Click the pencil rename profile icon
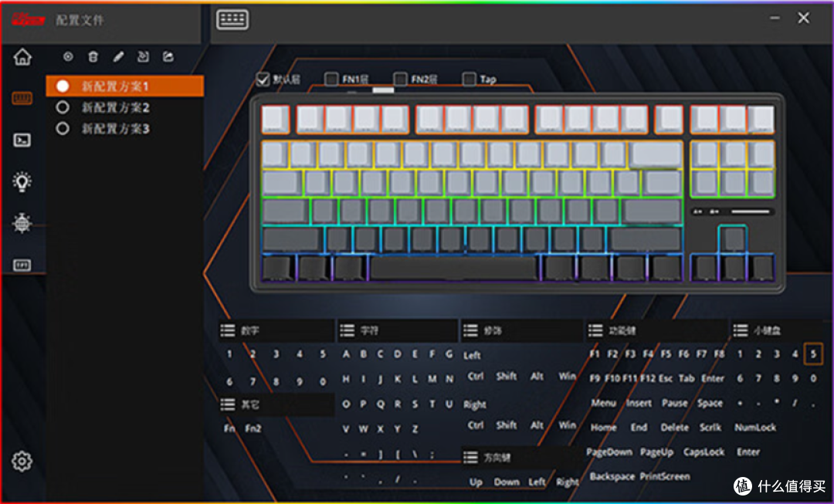This screenshot has height=504, width=834. pyautogui.click(x=118, y=56)
